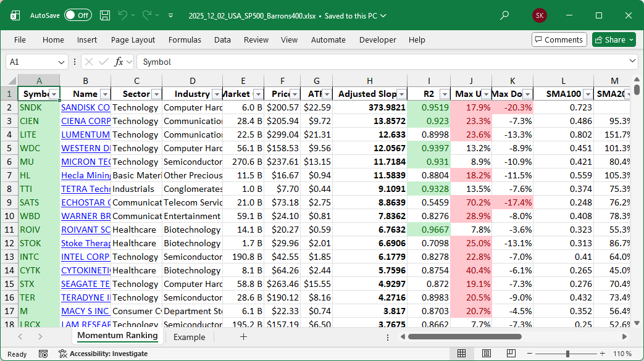This screenshot has height=361, width=644.
Task: Open the Search magnifier in title bar
Action: click(x=504, y=15)
